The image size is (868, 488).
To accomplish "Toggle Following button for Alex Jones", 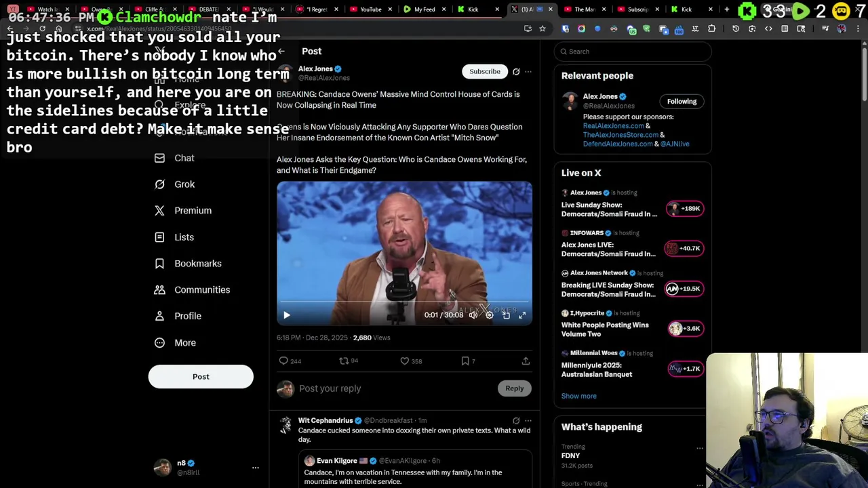I will (682, 102).
